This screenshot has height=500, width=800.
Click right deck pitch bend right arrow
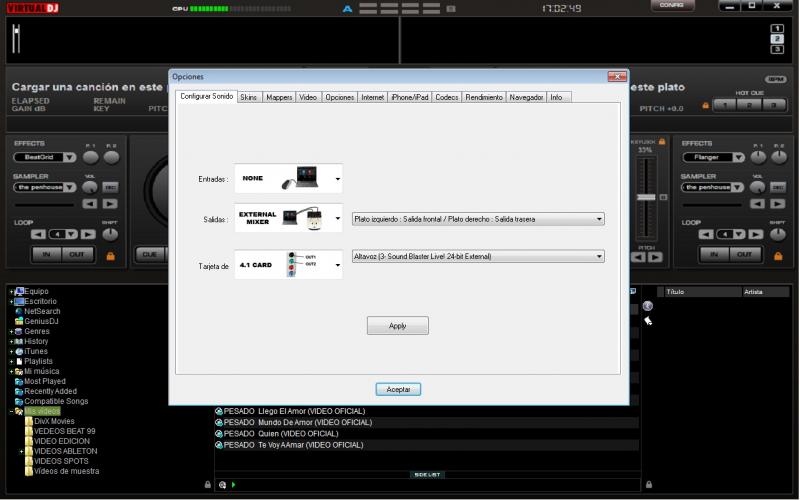(656, 257)
